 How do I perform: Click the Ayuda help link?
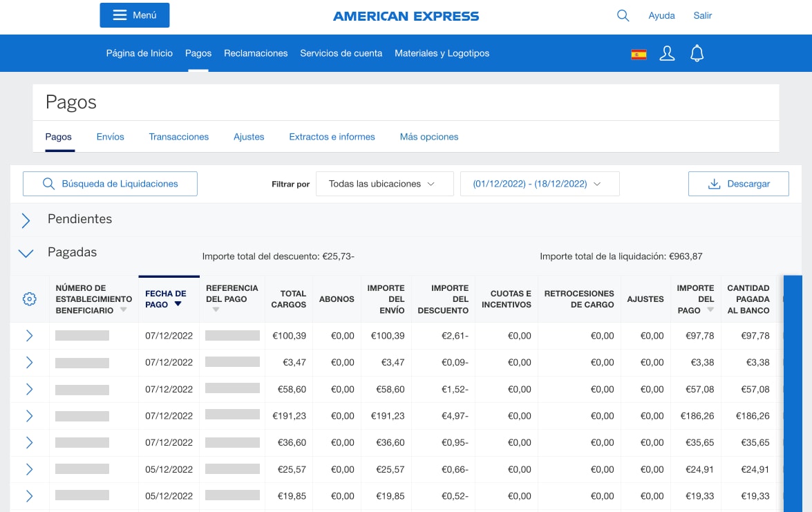[661, 16]
